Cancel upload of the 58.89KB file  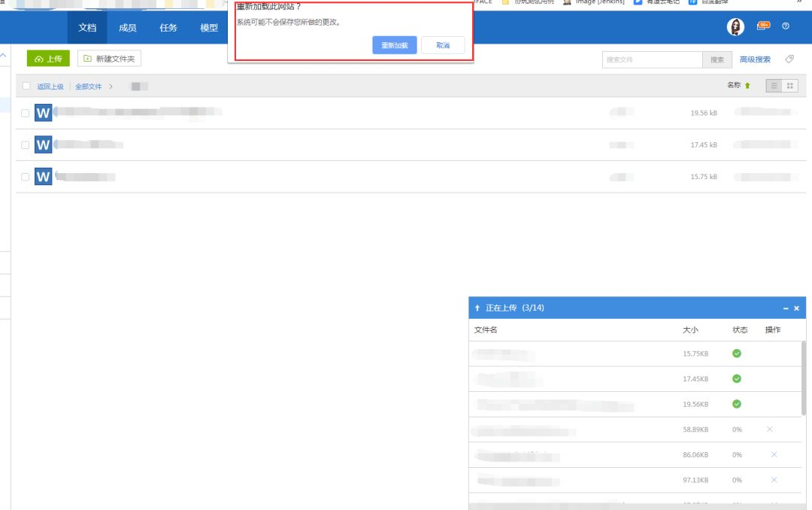click(769, 430)
